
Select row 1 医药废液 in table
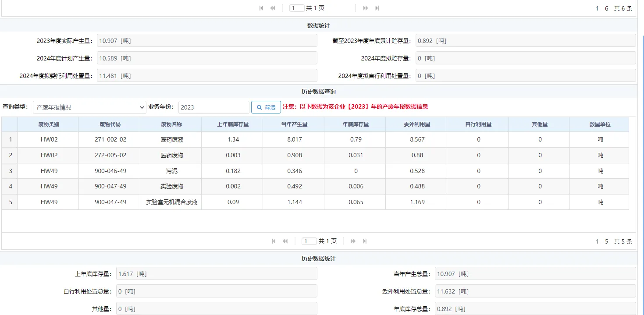[171, 139]
